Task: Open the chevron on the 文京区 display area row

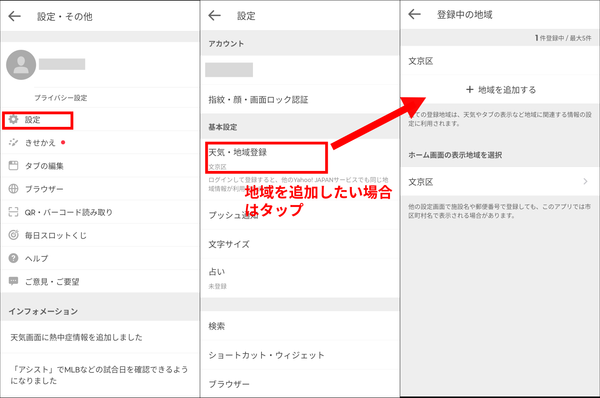Action: tap(585, 181)
